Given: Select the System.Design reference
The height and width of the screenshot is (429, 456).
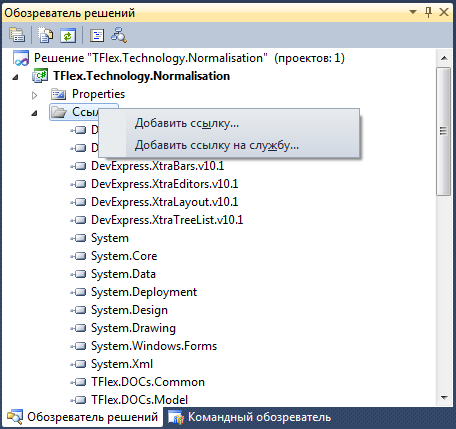Looking at the screenshot, I should point(129,310).
